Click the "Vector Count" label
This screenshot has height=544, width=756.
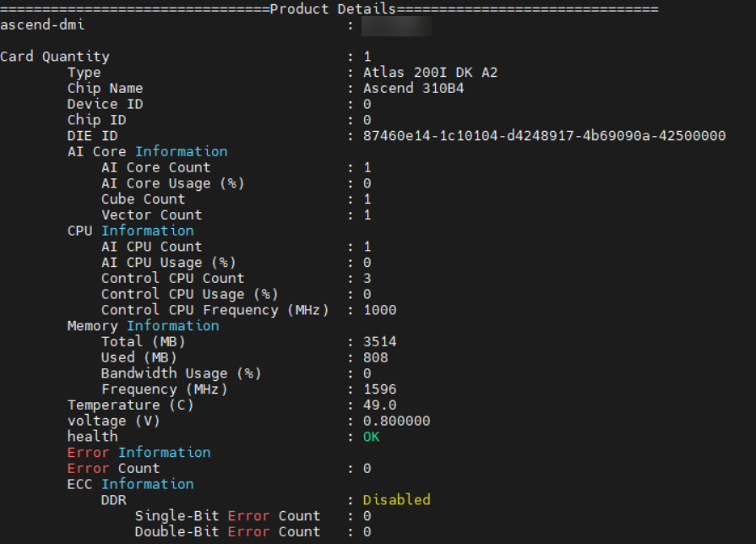coord(152,215)
